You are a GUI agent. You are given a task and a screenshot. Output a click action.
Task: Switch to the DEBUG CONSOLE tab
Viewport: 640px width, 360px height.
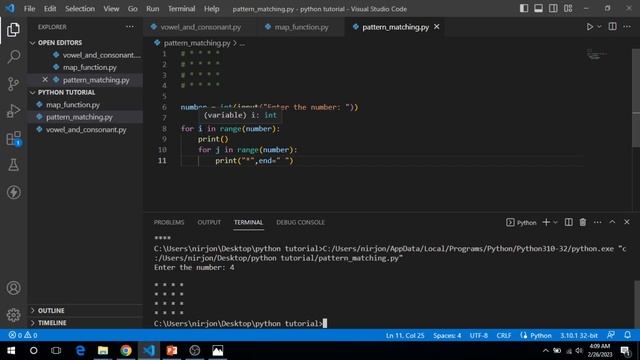pos(300,222)
